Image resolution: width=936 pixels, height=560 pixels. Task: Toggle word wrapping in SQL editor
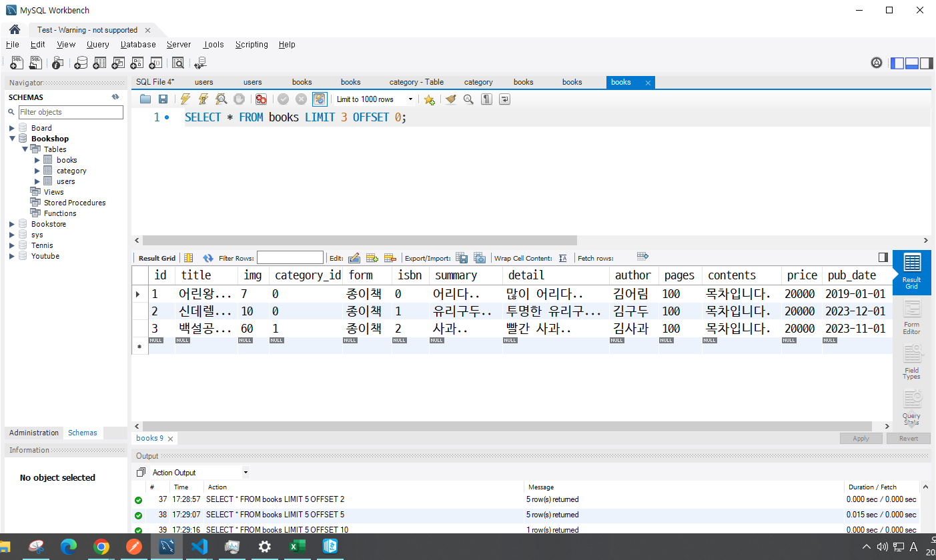(x=504, y=99)
